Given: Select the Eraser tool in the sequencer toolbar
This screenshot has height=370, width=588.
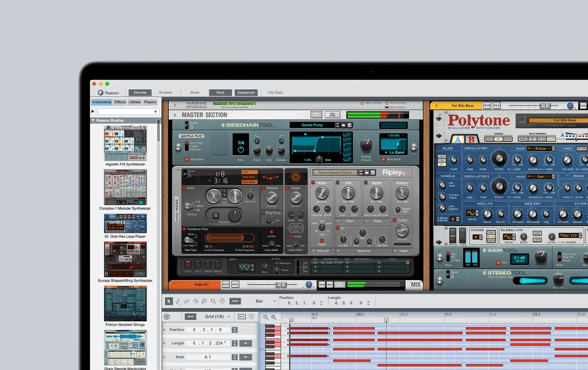Looking at the screenshot, I should (187, 301).
